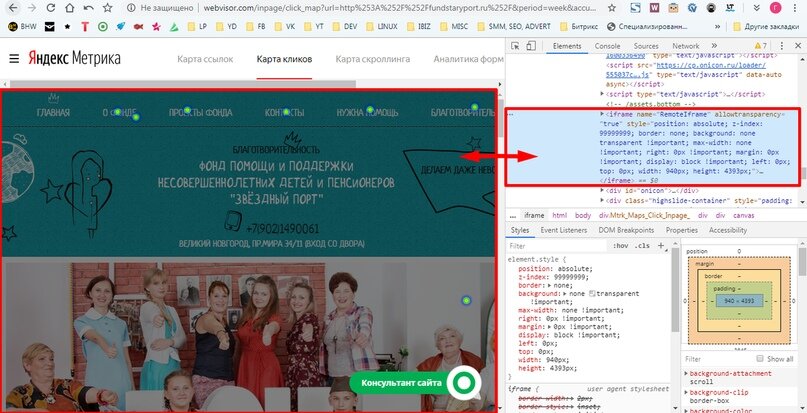Click ГЛАВНАЯ in the site navigation
Screen dimensions: 807x413
coord(53,112)
